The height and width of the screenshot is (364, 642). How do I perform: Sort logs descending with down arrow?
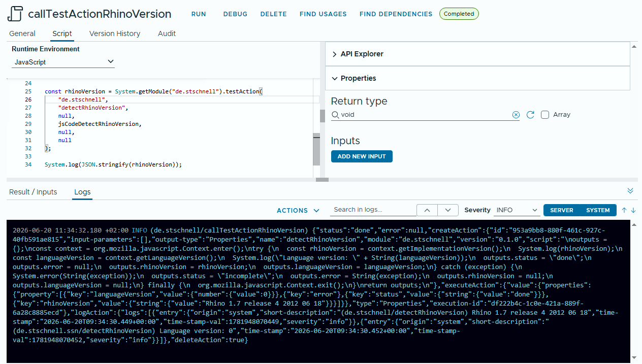[x=633, y=210]
